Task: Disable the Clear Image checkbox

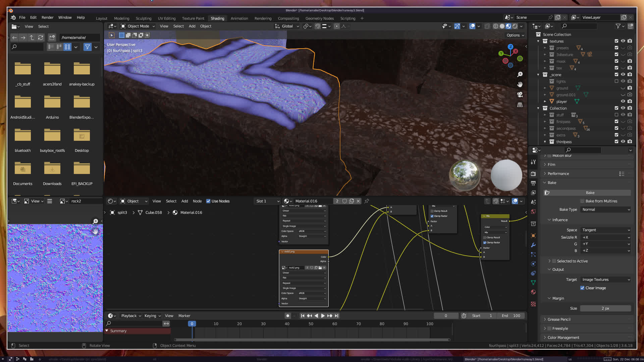Action: point(582,288)
